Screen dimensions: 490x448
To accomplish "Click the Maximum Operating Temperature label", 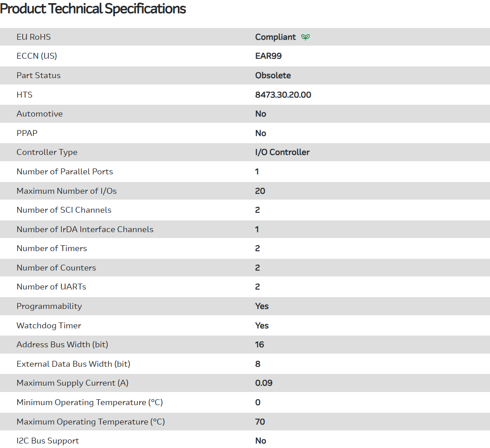I will point(90,422).
